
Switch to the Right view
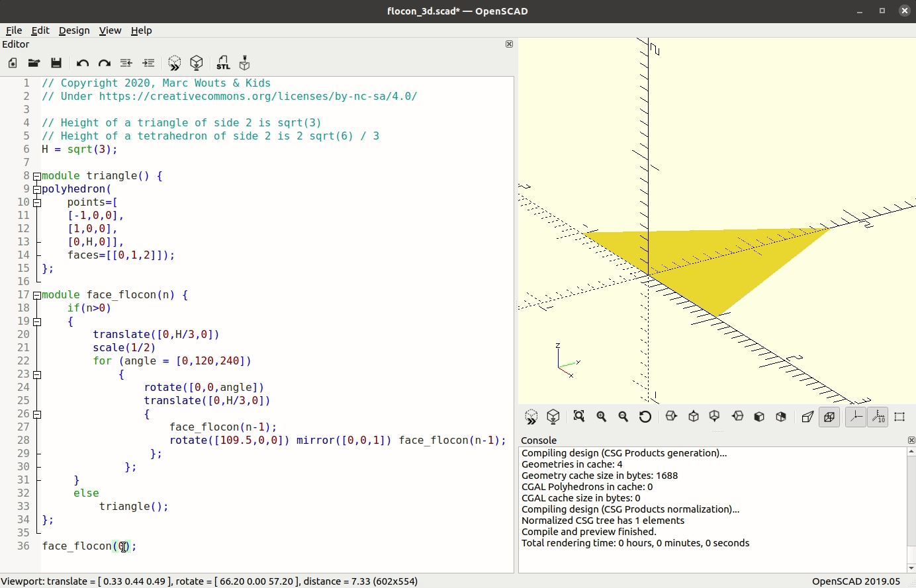[x=672, y=417]
